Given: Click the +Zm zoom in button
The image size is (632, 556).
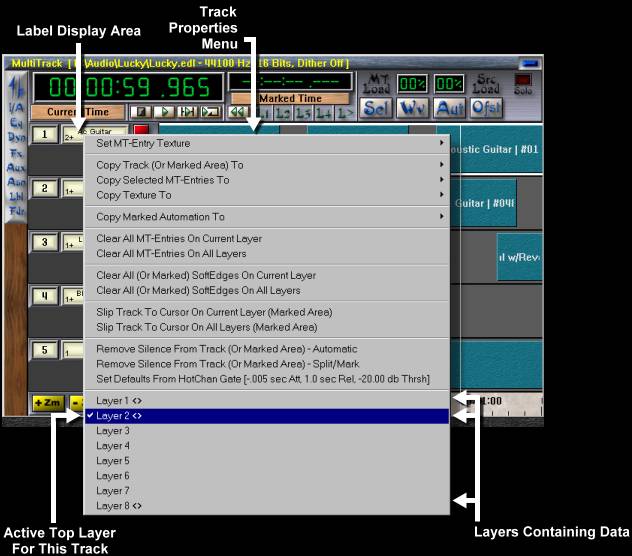Looking at the screenshot, I should tap(47, 402).
